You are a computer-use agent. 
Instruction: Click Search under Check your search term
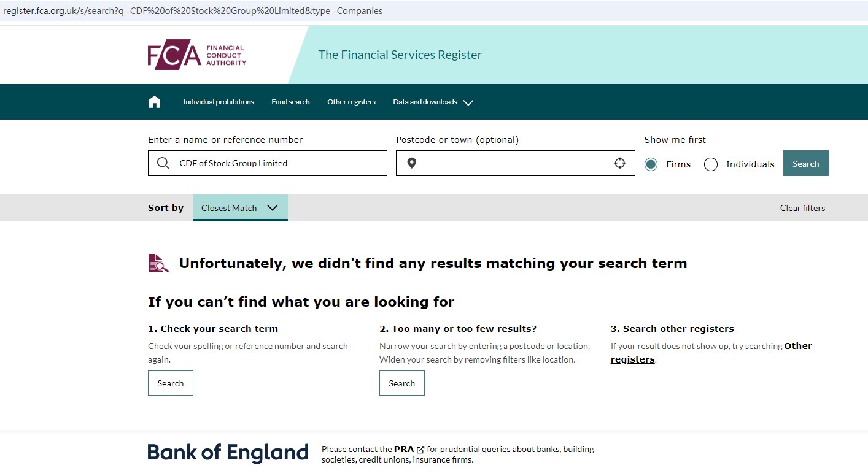[171, 383]
